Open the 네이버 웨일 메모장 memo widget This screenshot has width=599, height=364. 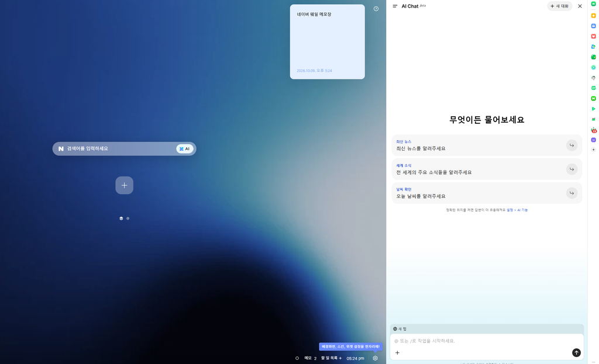tap(328, 42)
